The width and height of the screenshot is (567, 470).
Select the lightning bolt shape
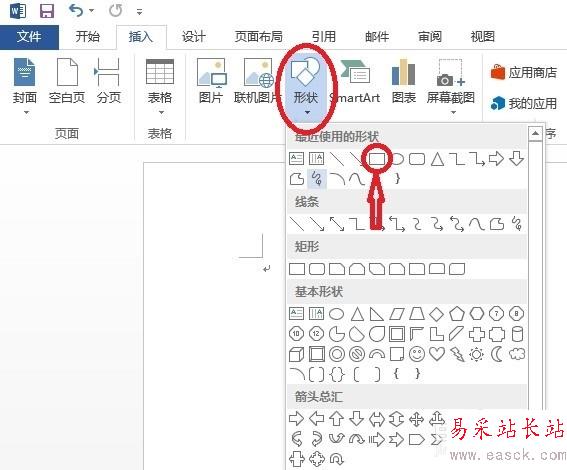(x=457, y=354)
